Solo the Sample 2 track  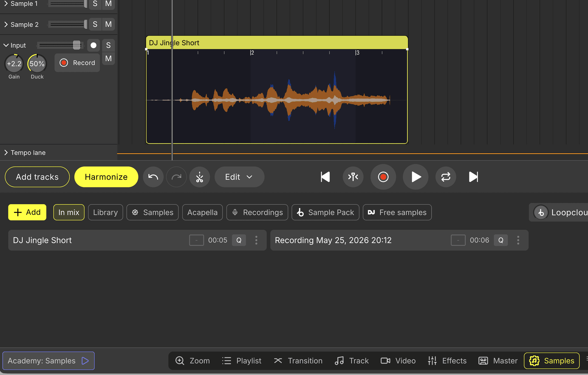95,24
